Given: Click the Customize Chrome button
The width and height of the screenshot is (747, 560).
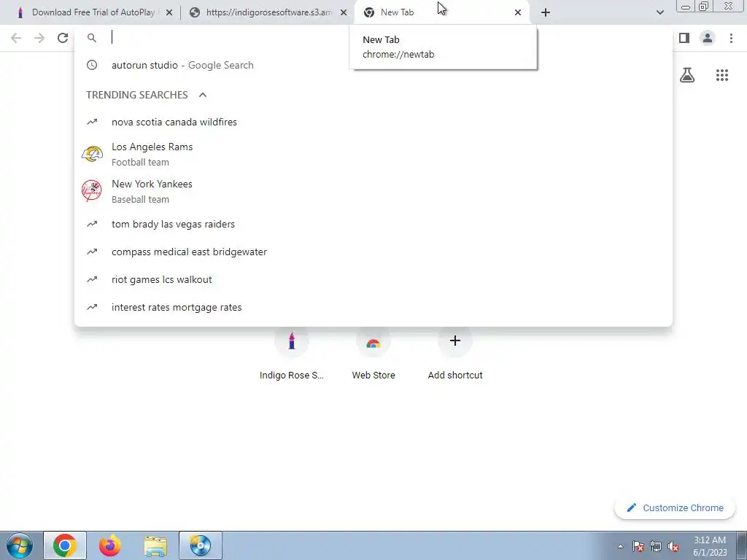Looking at the screenshot, I should click(675, 508).
